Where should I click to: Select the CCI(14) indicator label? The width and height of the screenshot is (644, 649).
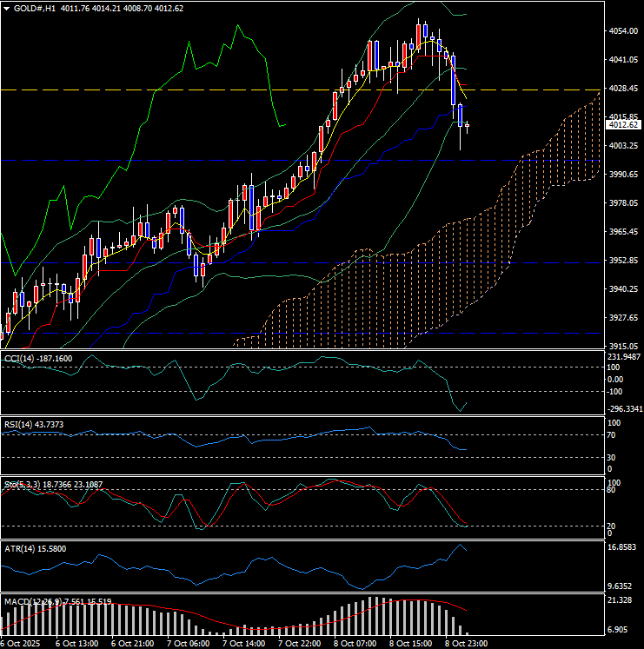coord(23,358)
